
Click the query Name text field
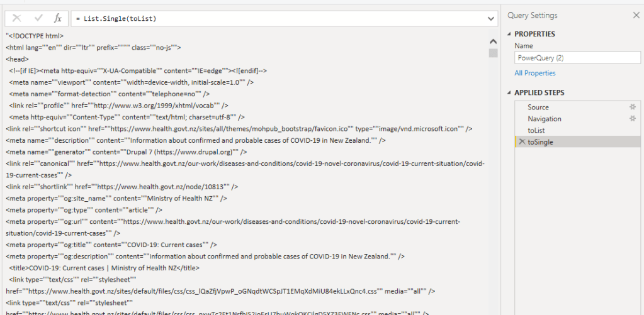click(577, 58)
